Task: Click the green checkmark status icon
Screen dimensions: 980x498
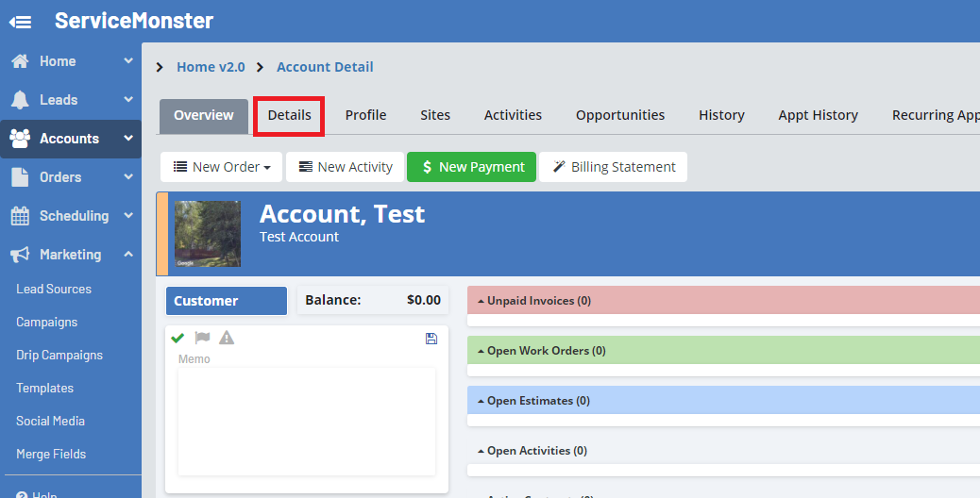Action: click(177, 338)
